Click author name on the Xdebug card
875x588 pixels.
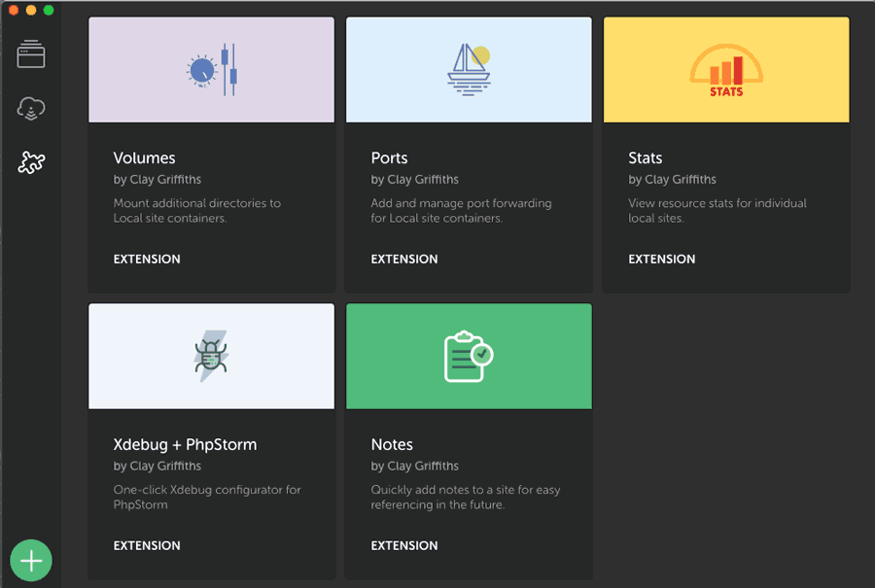point(158,467)
